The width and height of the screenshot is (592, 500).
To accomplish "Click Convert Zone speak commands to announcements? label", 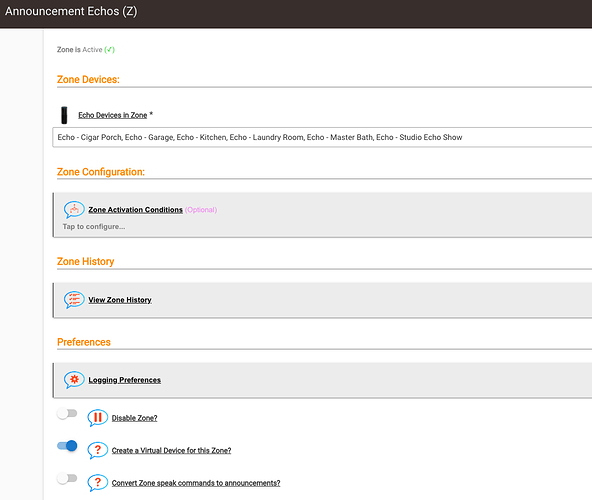I will click(x=196, y=483).
